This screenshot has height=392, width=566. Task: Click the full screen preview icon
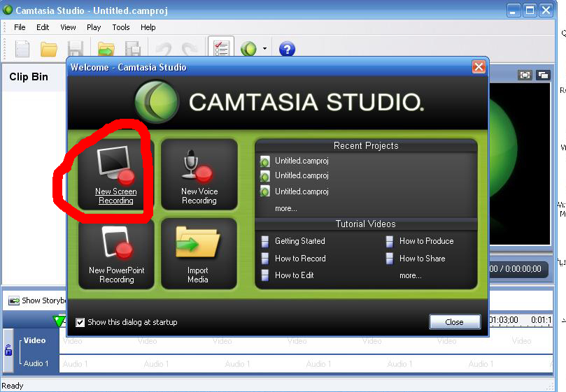click(525, 75)
